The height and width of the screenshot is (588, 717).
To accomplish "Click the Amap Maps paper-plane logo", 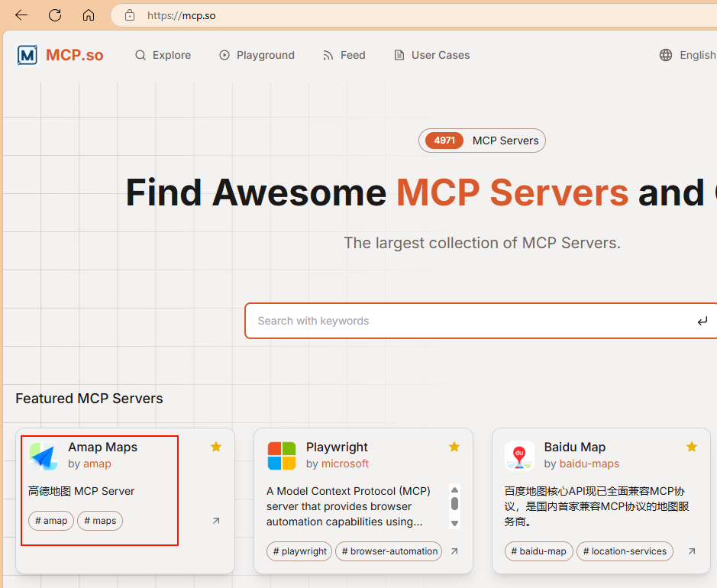I will 44,456.
